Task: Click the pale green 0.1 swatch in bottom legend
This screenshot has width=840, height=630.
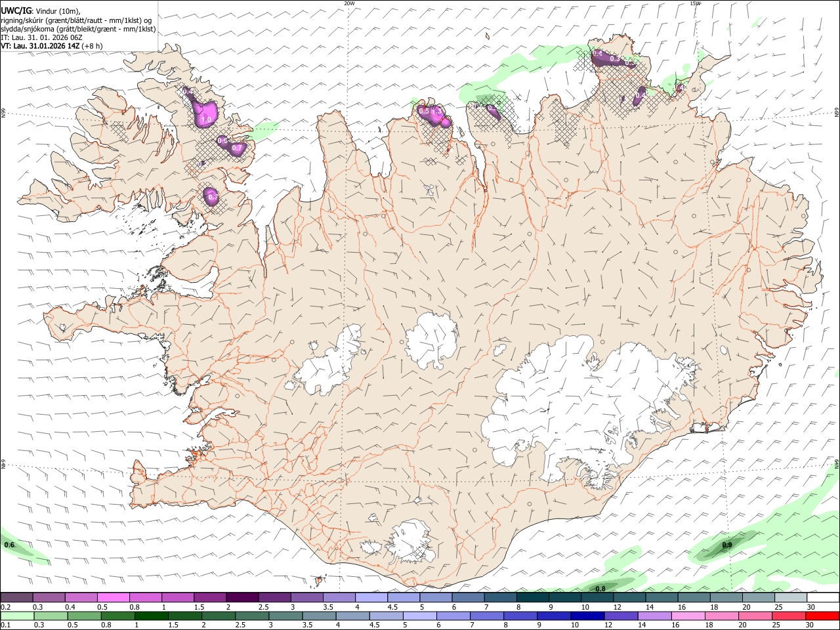Action: point(16,616)
